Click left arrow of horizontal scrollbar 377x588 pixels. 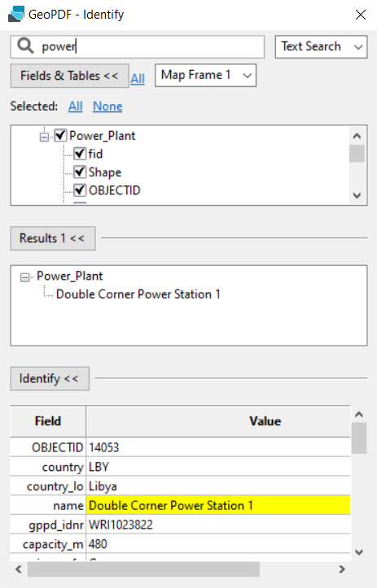19,569
